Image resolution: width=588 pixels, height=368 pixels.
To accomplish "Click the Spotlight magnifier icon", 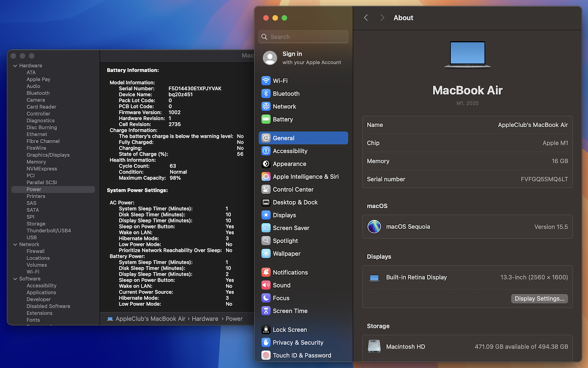I will point(266,241).
